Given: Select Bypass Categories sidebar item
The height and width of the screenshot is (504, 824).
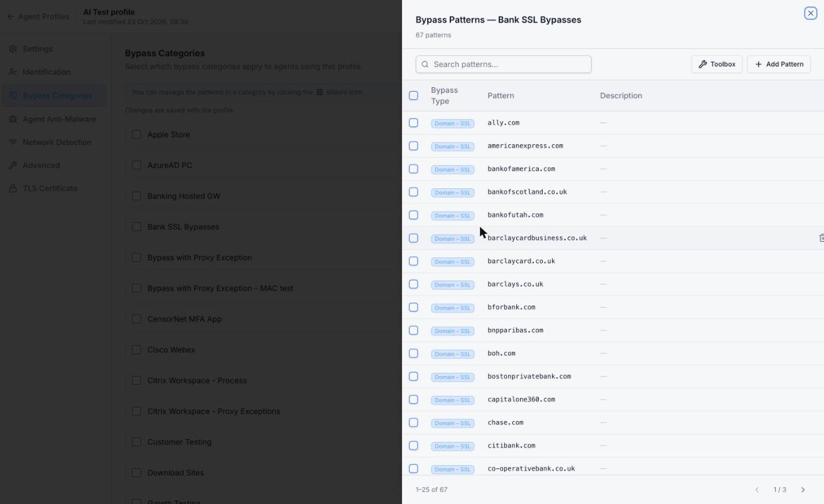Looking at the screenshot, I should click(54, 95).
